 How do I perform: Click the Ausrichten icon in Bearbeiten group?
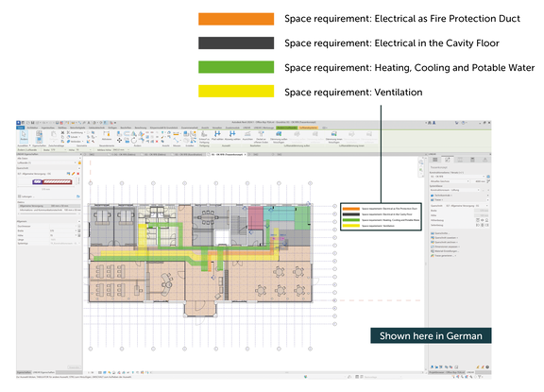coord(247,134)
